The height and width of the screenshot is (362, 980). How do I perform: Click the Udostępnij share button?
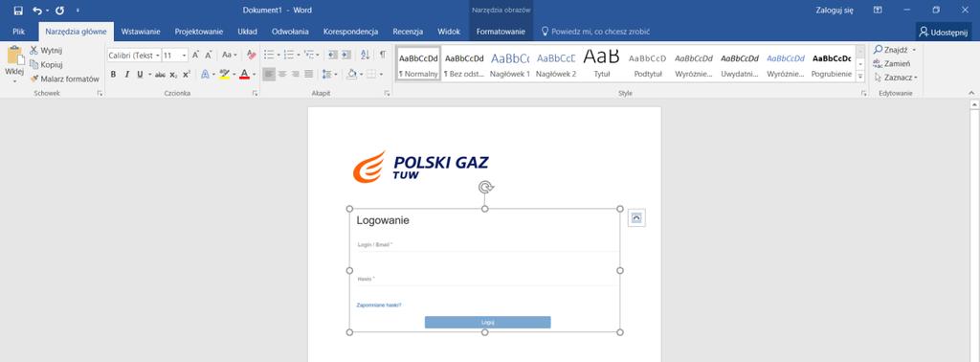[943, 32]
